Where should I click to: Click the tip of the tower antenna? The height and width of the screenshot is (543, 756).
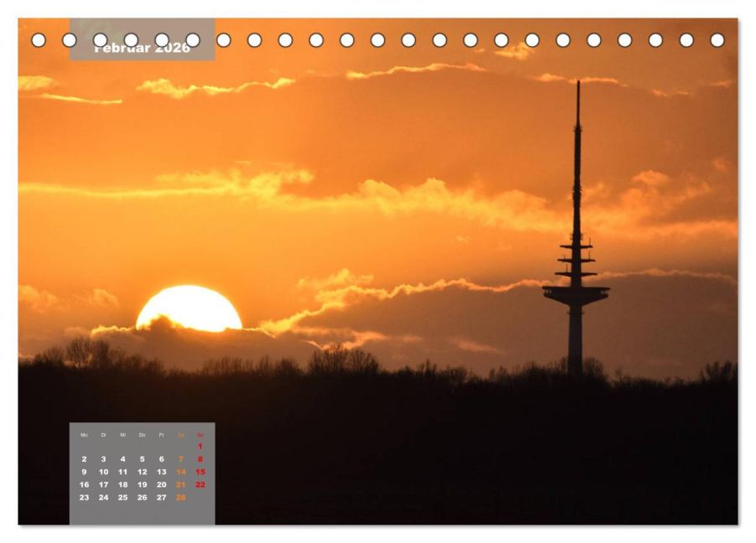pyautogui.click(x=577, y=83)
